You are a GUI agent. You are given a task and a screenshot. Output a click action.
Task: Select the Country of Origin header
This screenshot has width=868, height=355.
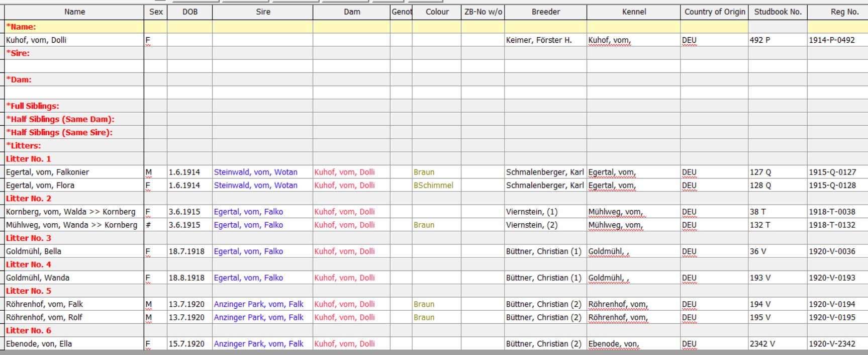pos(715,12)
